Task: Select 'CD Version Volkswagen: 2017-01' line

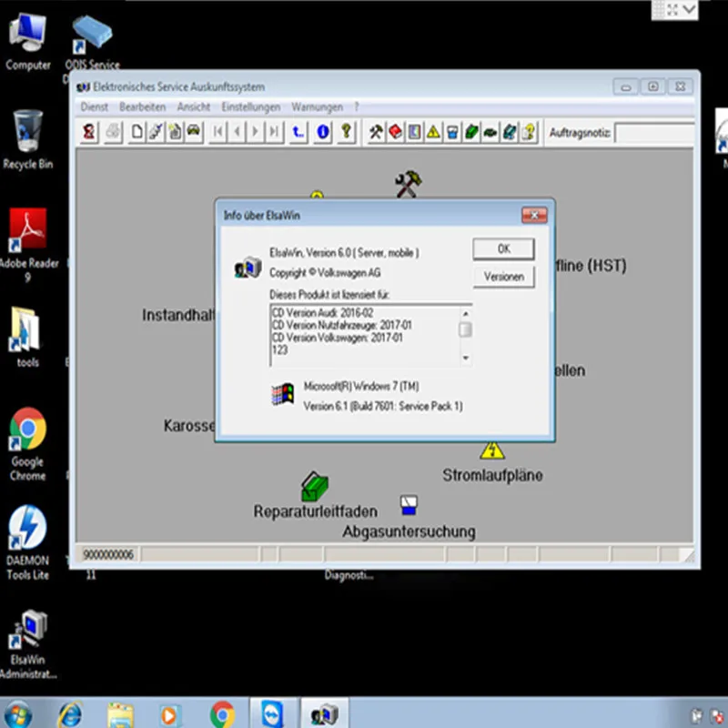Action: (x=337, y=338)
